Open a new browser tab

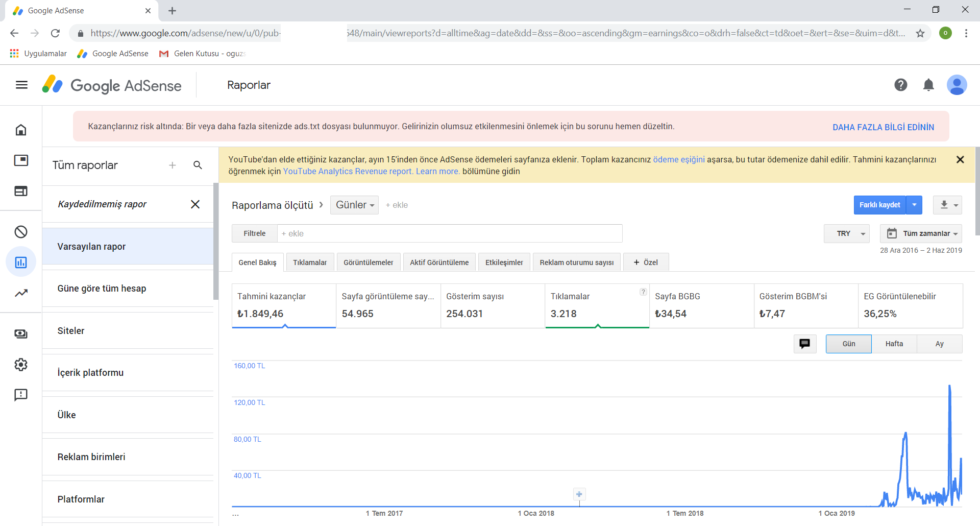click(x=172, y=11)
